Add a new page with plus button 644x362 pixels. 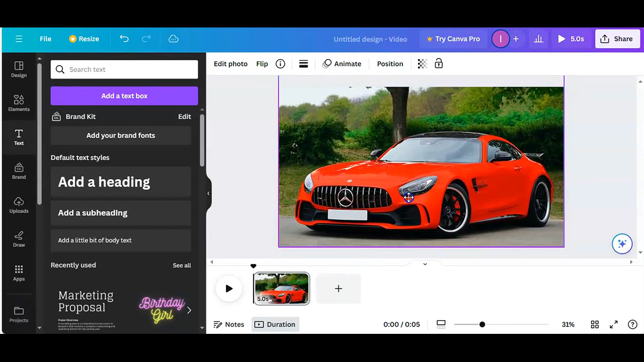click(338, 289)
